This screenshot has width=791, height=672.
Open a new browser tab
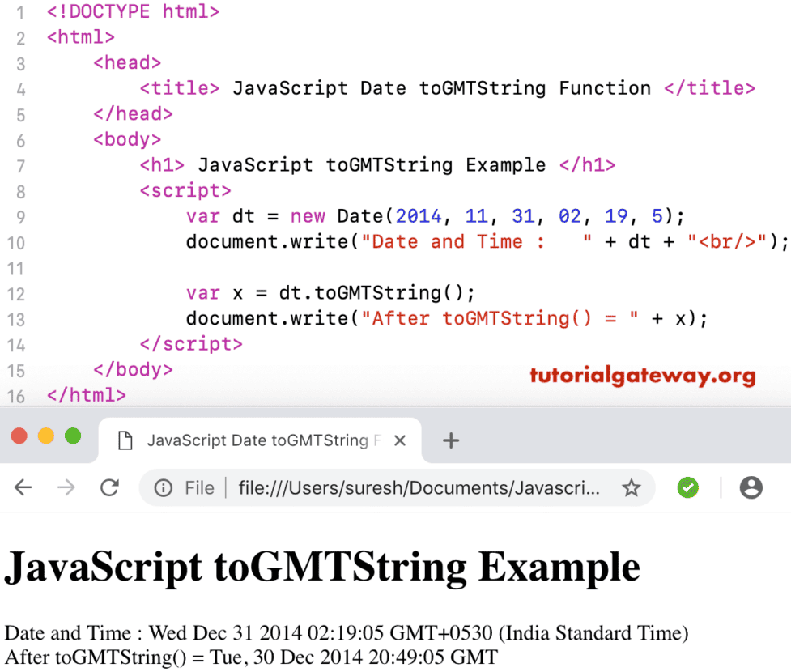(451, 440)
